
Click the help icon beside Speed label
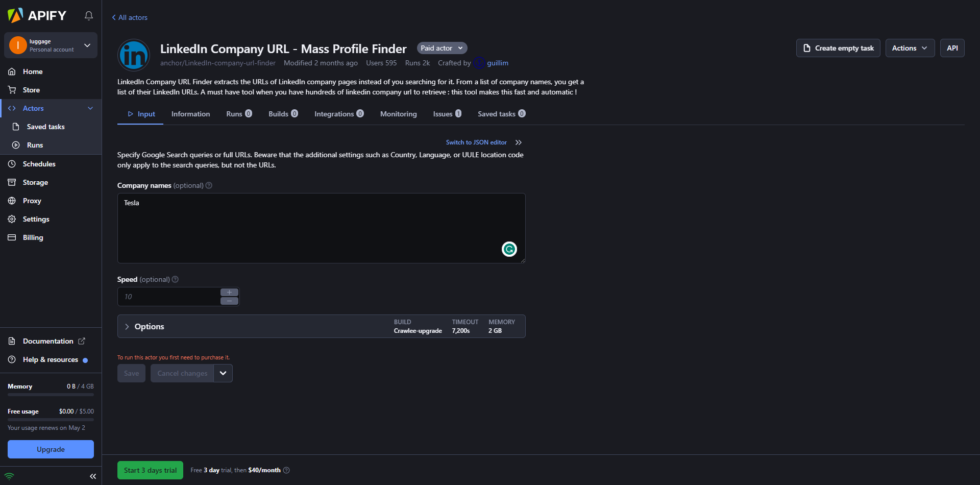pyautogui.click(x=175, y=280)
